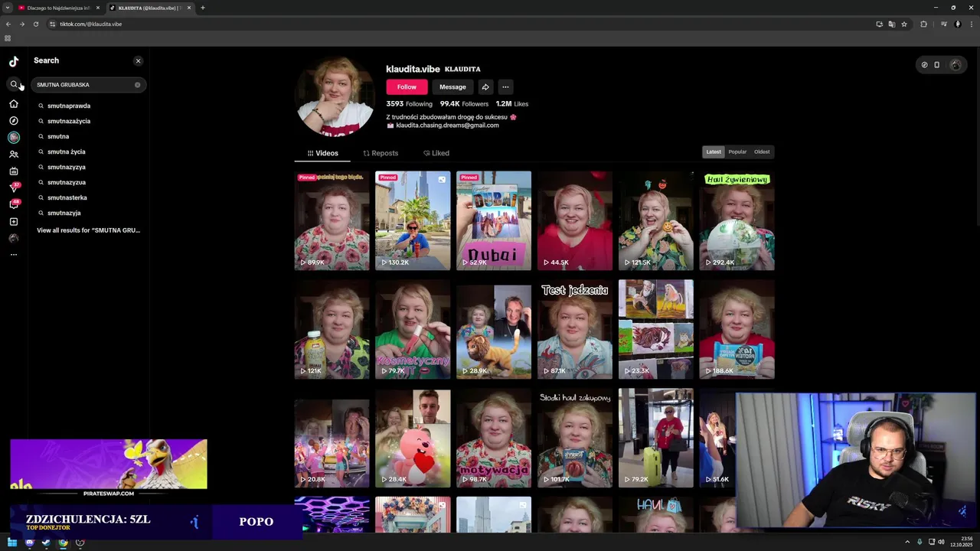
Task: Open pinned video with 130.2K views
Action: (x=413, y=220)
